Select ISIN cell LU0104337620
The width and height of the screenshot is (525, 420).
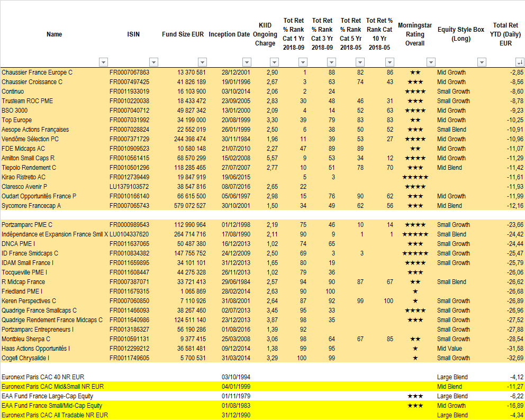coord(130,234)
